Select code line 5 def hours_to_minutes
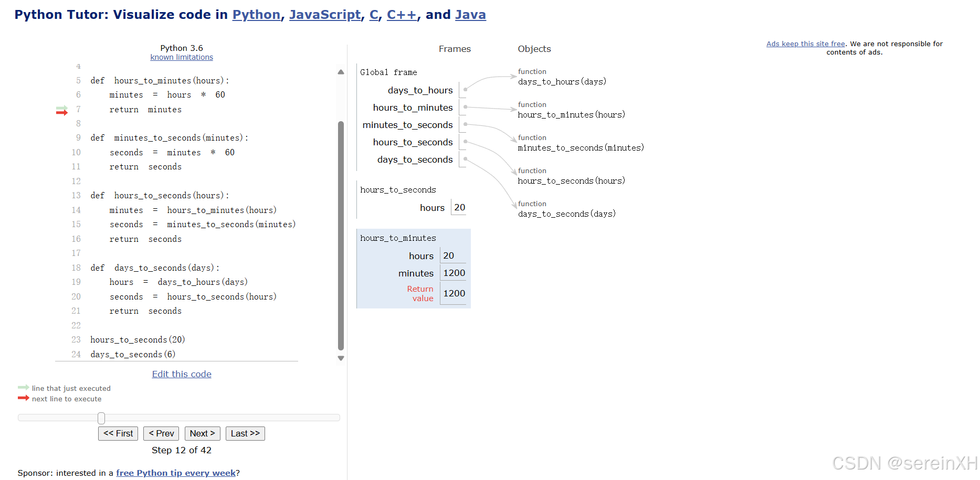The height and width of the screenshot is (480, 980). pos(160,81)
